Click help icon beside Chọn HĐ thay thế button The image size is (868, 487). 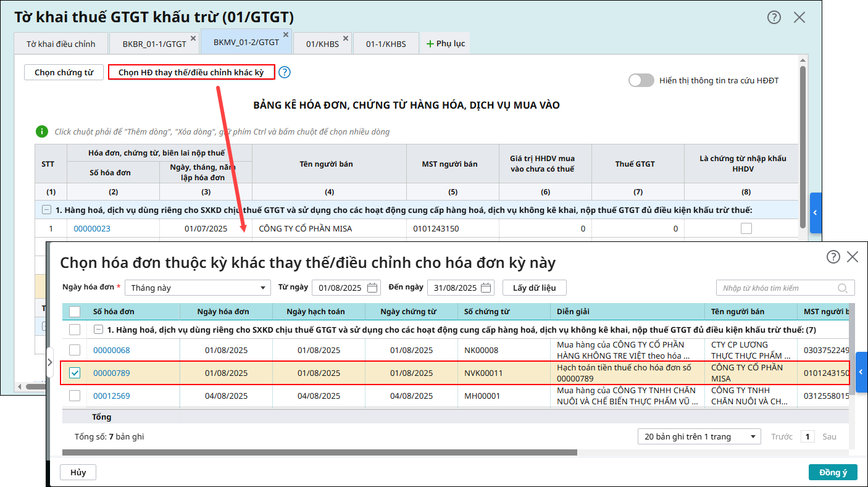tap(284, 72)
